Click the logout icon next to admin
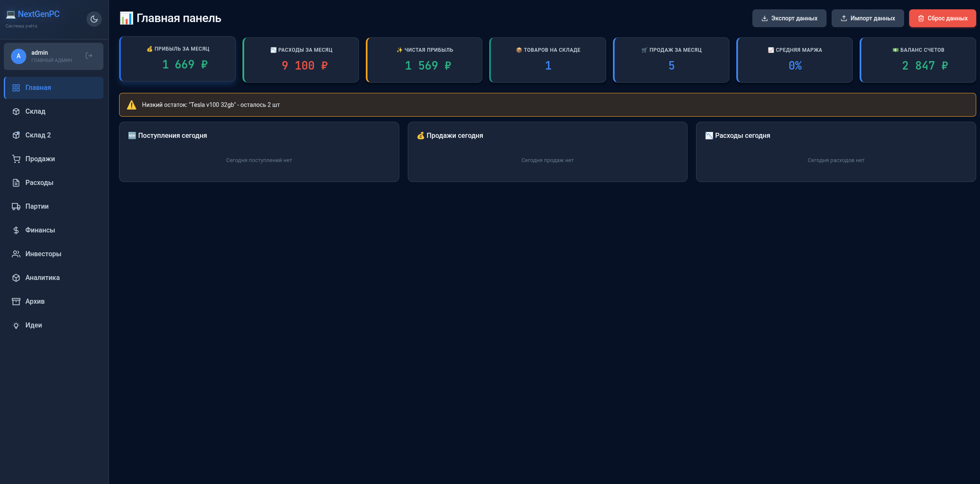The width and height of the screenshot is (980, 484). 89,56
